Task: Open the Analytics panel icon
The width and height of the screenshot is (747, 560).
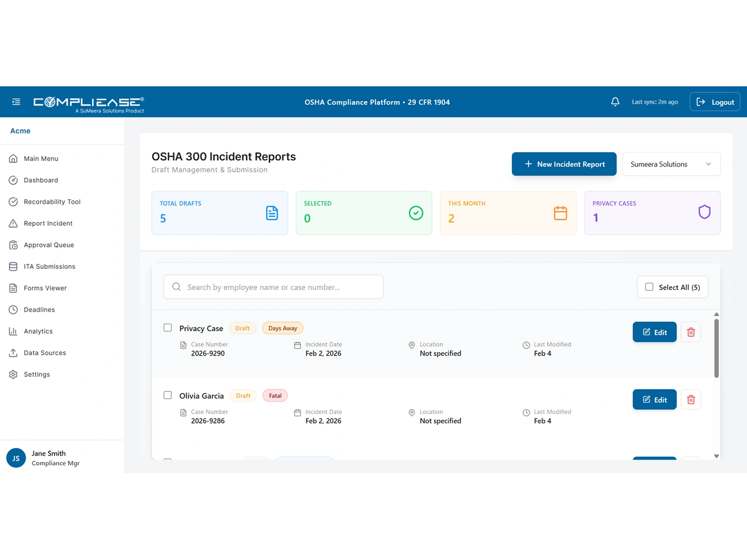Action: tap(13, 331)
